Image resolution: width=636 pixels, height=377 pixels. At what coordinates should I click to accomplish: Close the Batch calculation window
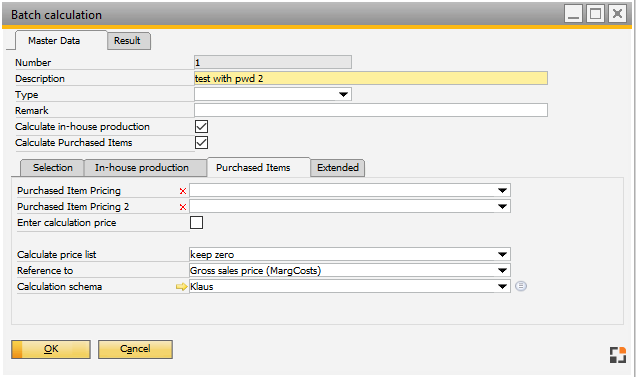pos(617,14)
